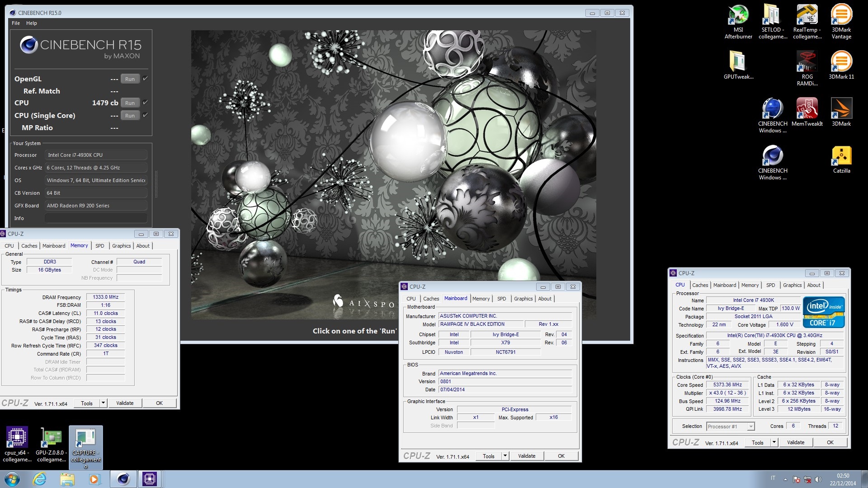
Task: Select Memory tab in right CPU-Z window
Action: (750, 285)
